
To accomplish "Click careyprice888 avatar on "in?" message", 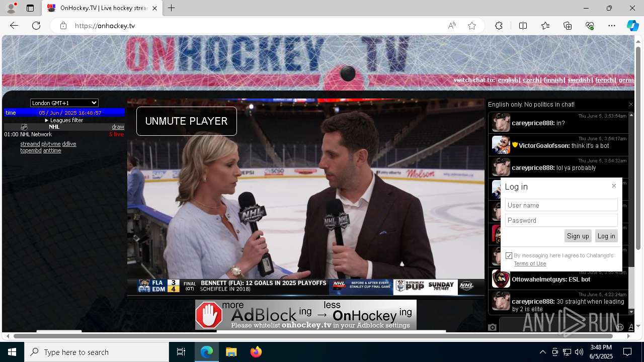I will 501,123.
